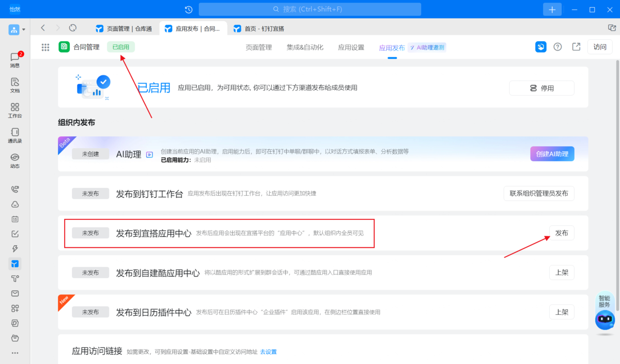Open the folder icon in sidebar
The width and height of the screenshot is (620, 364).
pos(15,339)
